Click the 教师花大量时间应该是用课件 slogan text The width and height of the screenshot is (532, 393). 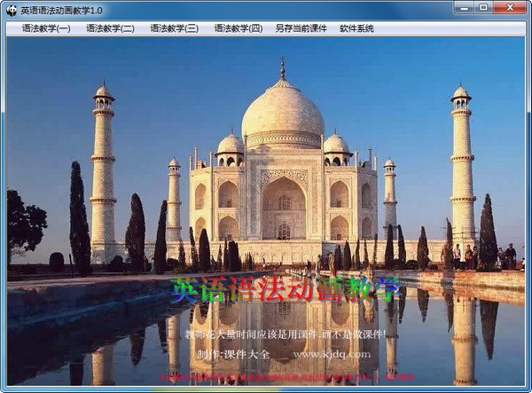286,334
